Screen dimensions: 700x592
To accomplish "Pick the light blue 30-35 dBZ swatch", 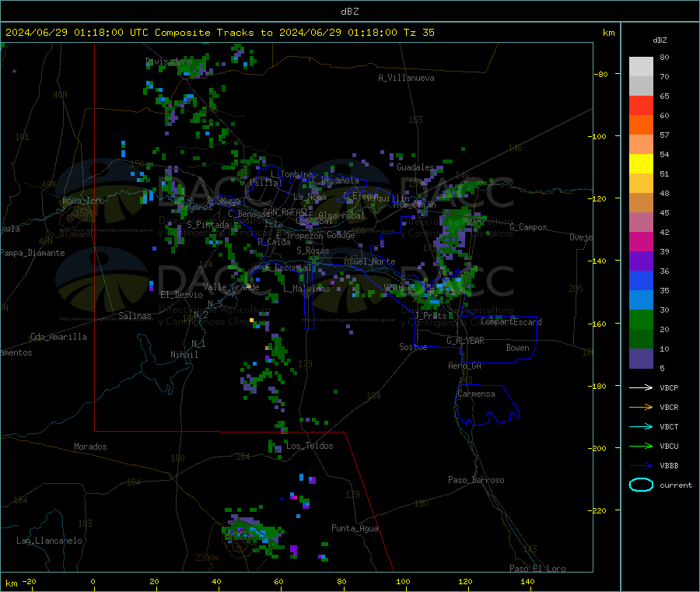I will tap(641, 300).
